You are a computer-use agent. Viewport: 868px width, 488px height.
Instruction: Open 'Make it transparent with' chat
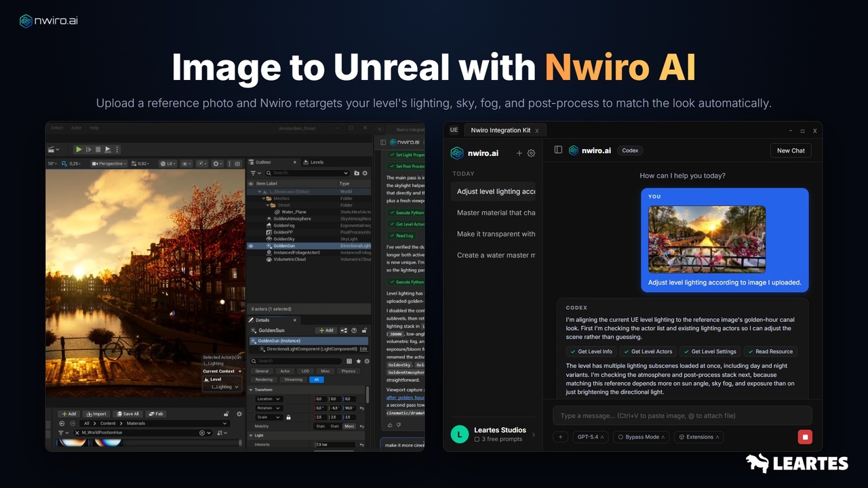click(x=494, y=234)
